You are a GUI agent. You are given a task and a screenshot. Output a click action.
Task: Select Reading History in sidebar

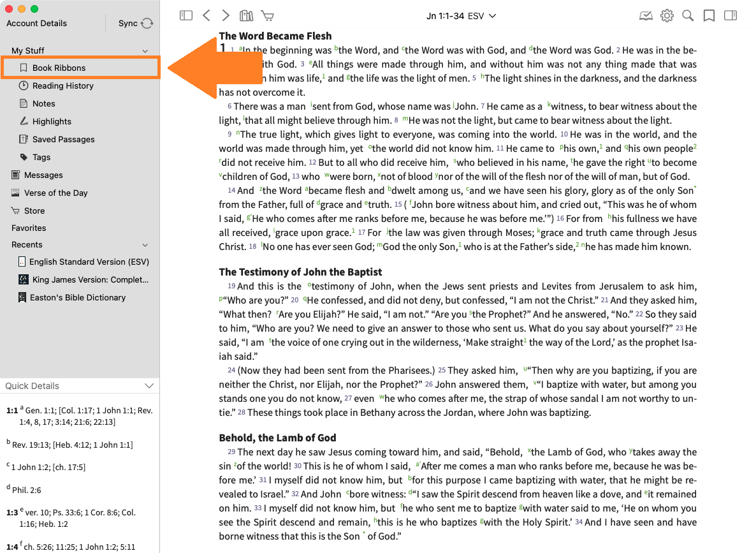[x=62, y=85]
